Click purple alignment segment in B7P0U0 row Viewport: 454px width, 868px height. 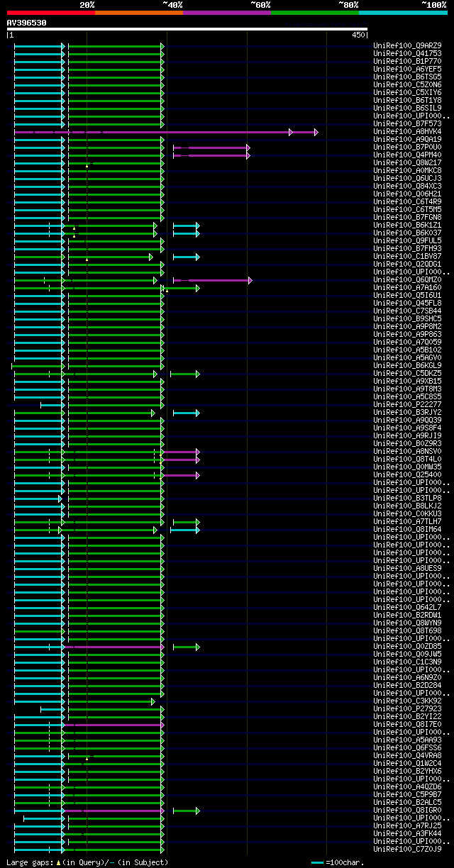point(211,148)
